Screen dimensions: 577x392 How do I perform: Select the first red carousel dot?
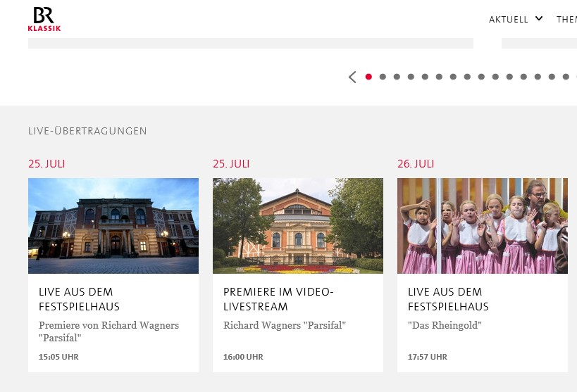368,77
